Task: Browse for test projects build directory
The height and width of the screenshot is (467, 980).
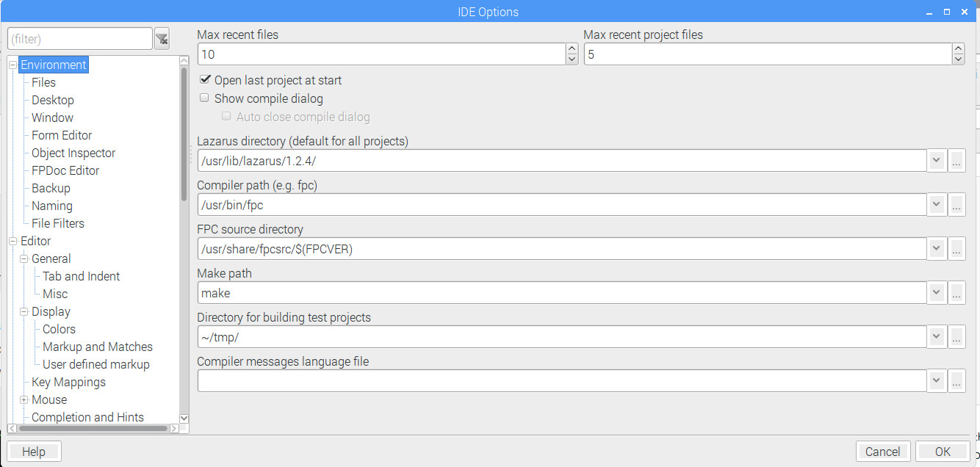Action: point(956,337)
